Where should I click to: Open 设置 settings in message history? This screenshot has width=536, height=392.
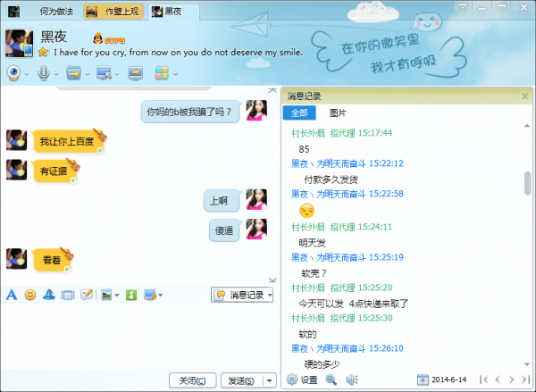[x=302, y=379]
